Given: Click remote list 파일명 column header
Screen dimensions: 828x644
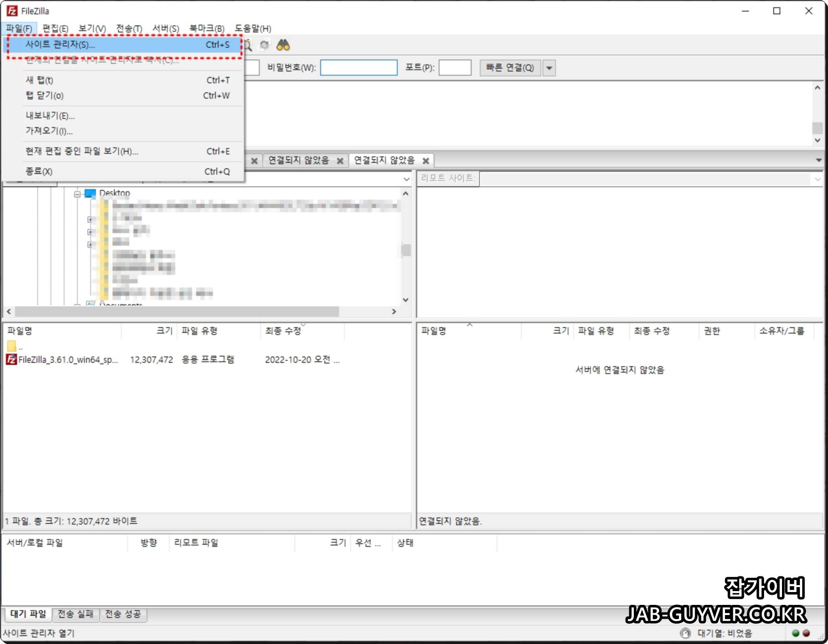Looking at the screenshot, I should coord(469,331).
